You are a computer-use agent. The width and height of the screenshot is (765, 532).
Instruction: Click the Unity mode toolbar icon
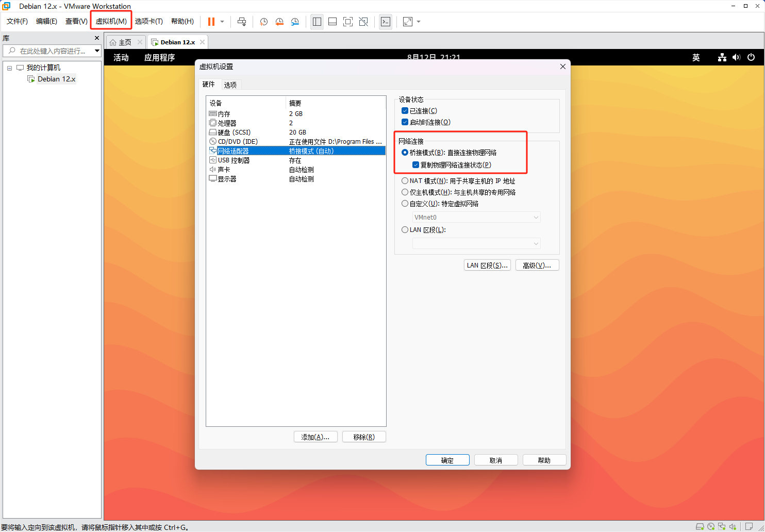(363, 22)
